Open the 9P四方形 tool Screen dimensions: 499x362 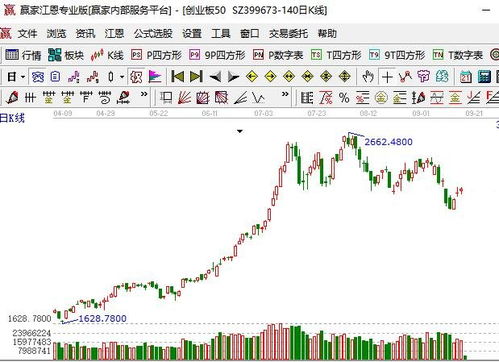click(x=217, y=55)
